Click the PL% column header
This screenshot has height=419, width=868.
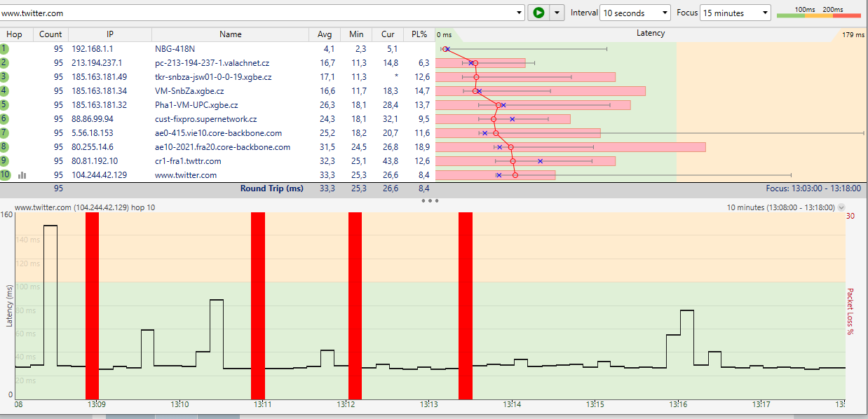tap(419, 34)
